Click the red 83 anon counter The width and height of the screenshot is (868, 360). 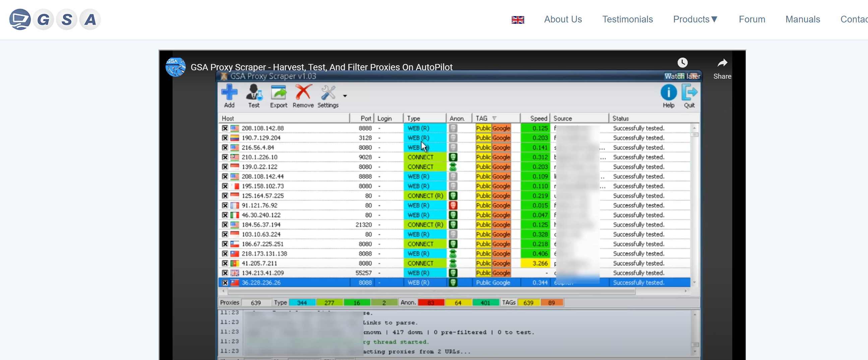point(431,302)
